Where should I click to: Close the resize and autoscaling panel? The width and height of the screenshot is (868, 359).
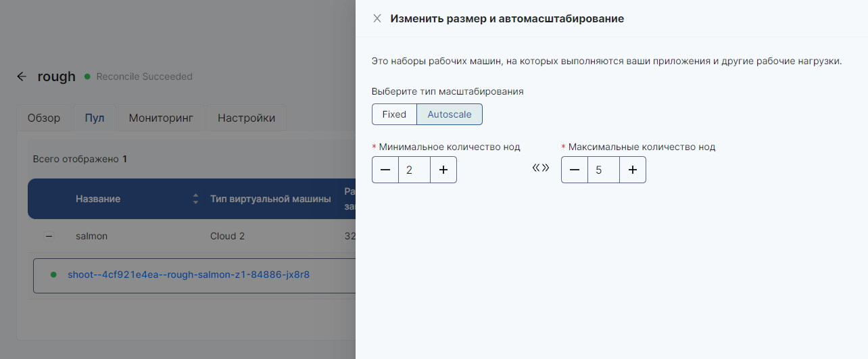pos(377,19)
